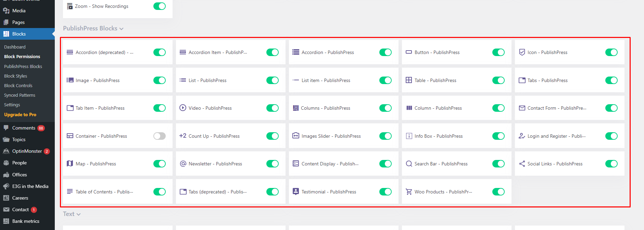Image resolution: width=644 pixels, height=230 pixels.
Task: Turn off the Tabs (deprecated) toggle
Action: click(x=273, y=192)
